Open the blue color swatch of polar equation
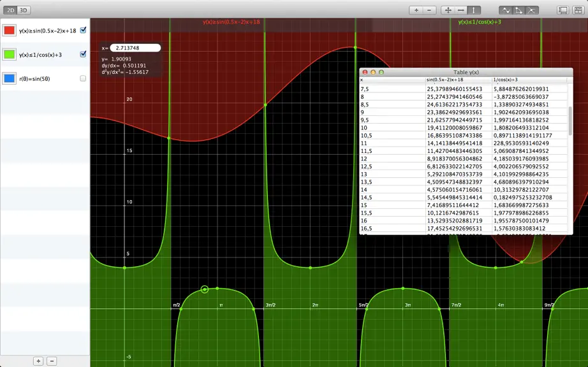Screen dimensions: 588x367 tap(10, 78)
